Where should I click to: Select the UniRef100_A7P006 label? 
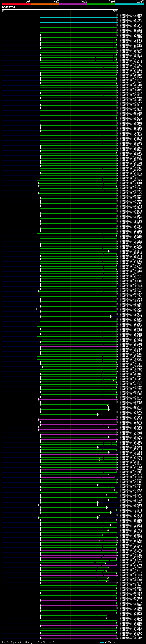coord(131,27)
